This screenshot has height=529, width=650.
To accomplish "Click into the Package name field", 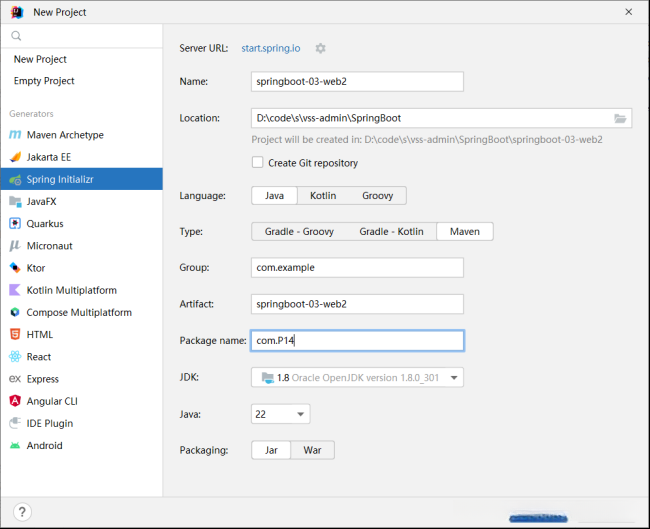I will (x=357, y=341).
